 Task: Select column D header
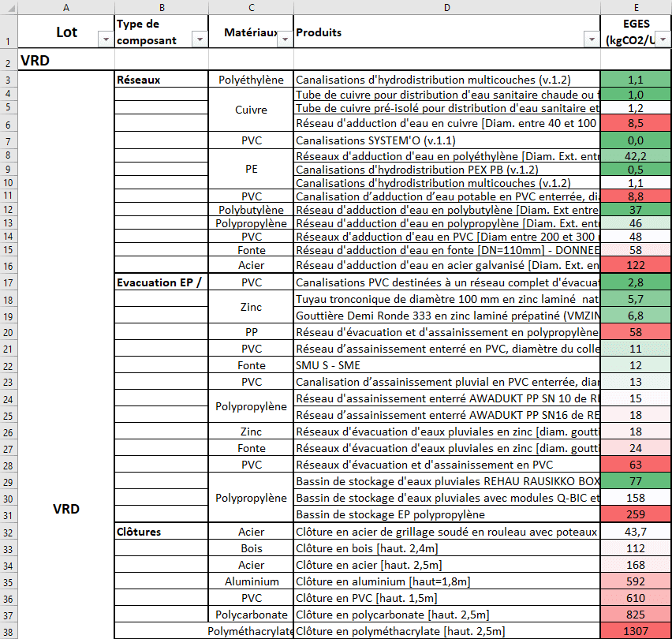pos(447,8)
